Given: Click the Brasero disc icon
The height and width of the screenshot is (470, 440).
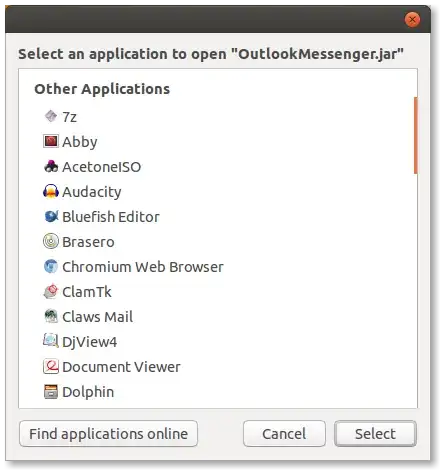Looking at the screenshot, I should [51, 241].
